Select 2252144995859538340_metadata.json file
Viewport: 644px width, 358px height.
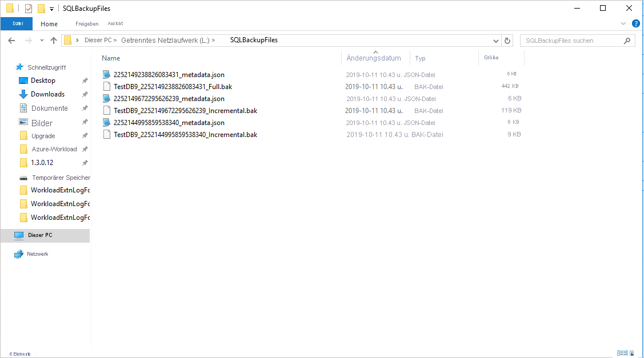(169, 122)
